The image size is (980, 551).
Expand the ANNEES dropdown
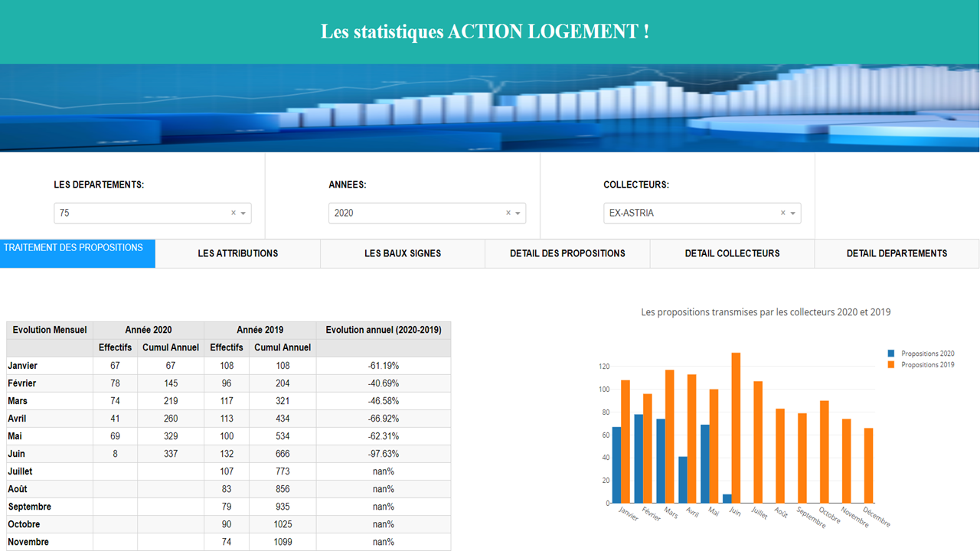(518, 213)
